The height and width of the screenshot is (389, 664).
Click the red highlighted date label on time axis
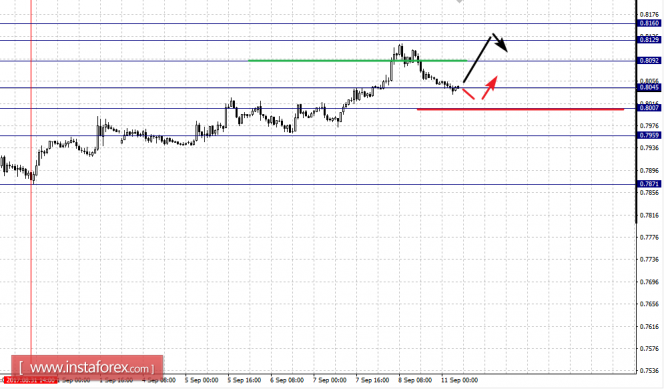pos(30,380)
